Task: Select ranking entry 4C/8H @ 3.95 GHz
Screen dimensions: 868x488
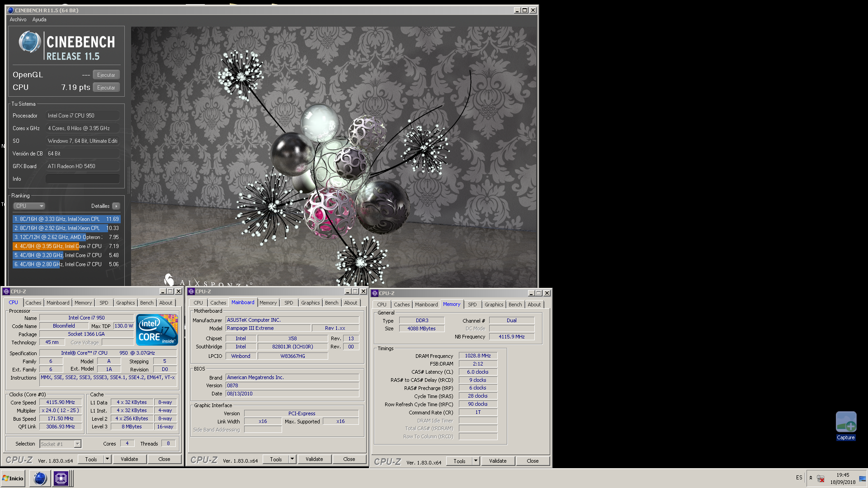Action: [x=66, y=246]
